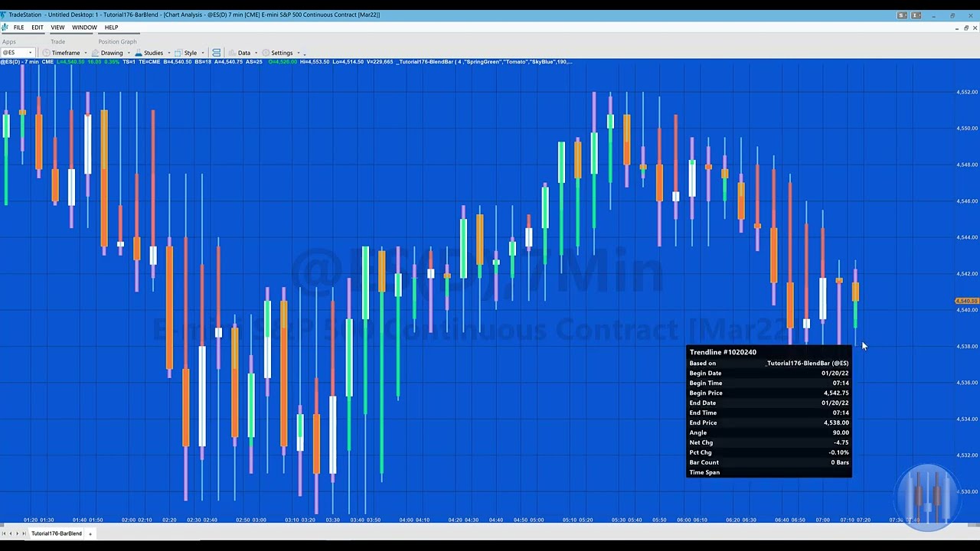Expand the @ES symbol dropdown arrow
The width and height of the screenshot is (980, 551).
(x=31, y=53)
